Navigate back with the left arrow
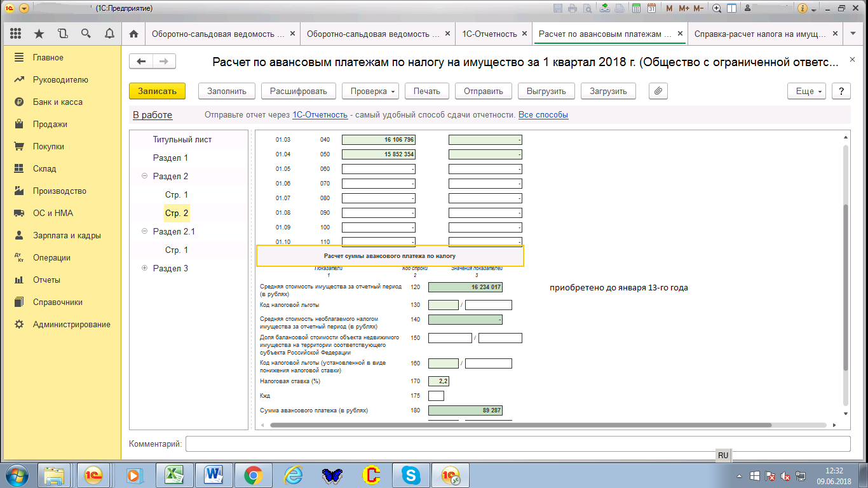Screen dimensions: 868x488 [x=141, y=61]
